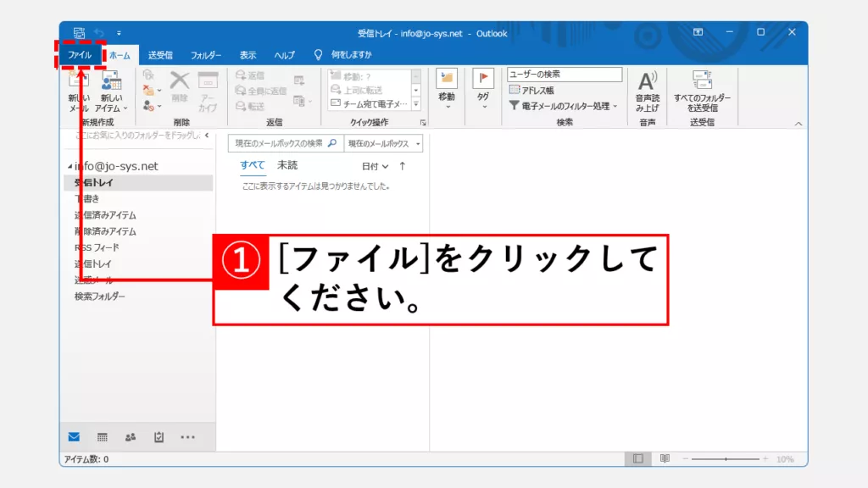Select the 送信済みアイテム folder
This screenshot has height=488, width=868.
(105, 215)
